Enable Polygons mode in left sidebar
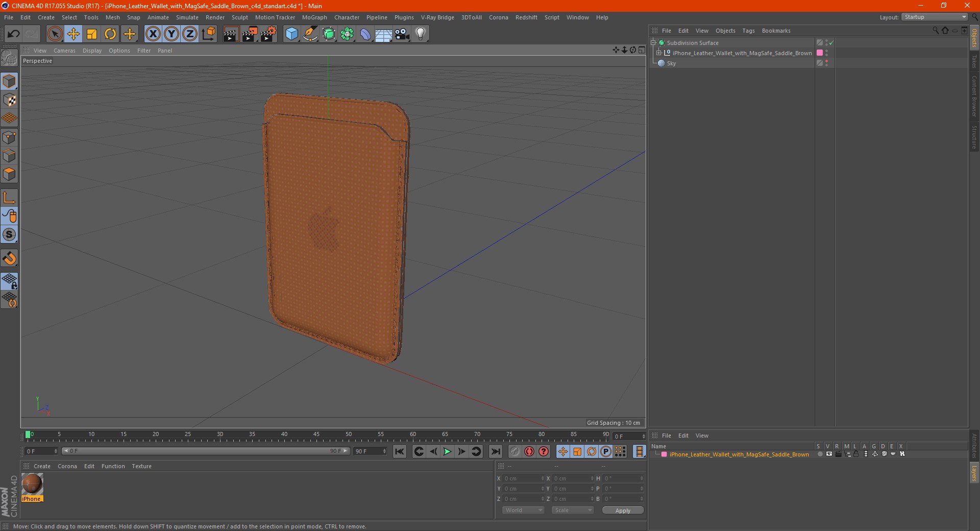This screenshot has width=980, height=531. coord(10,174)
